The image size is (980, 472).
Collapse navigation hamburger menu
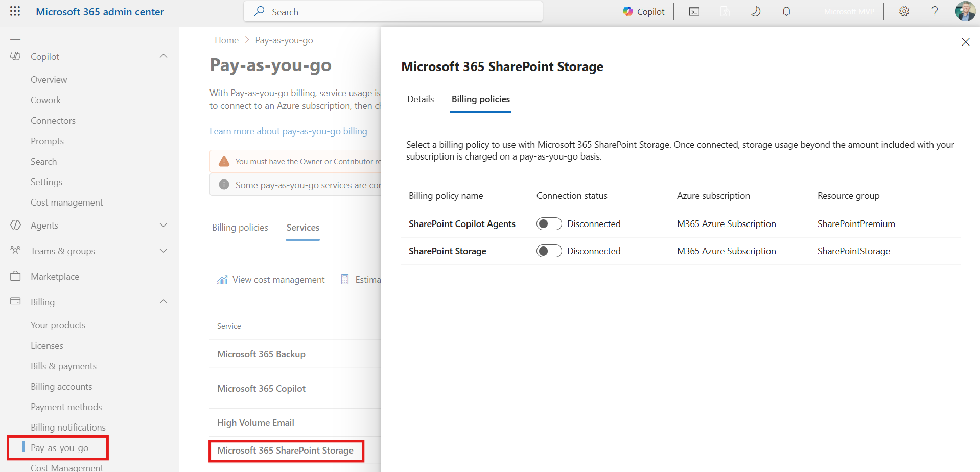click(x=15, y=39)
